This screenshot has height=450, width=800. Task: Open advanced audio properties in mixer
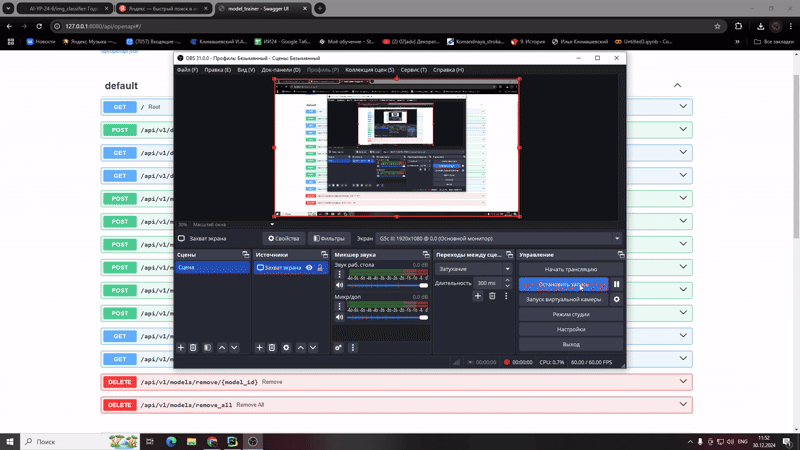pos(339,348)
